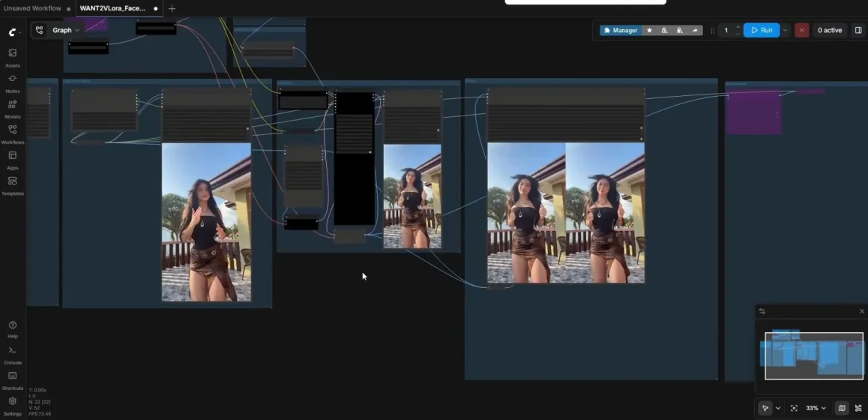Screen dimensions: 868x420
Task: Click the blue Run button
Action: (x=762, y=31)
